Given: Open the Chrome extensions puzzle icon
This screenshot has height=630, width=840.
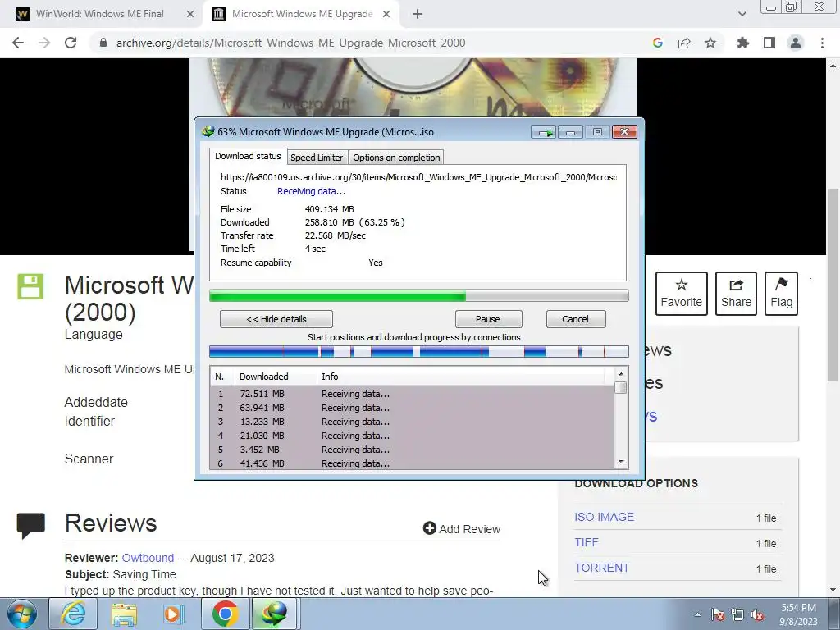Looking at the screenshot, I should [742, 43].
